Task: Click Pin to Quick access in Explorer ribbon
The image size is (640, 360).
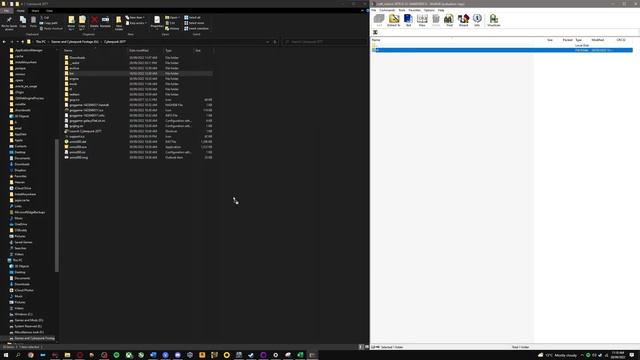Action: point(9,23)
